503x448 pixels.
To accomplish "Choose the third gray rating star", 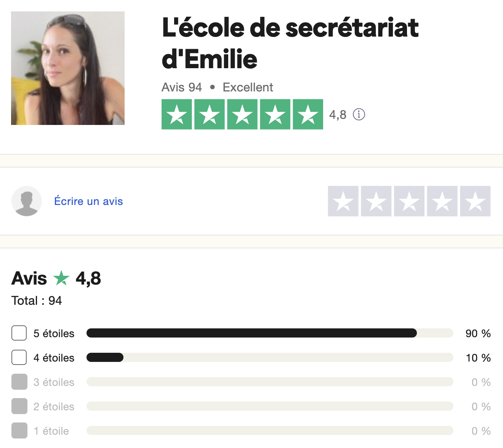I will pos(409,201).
